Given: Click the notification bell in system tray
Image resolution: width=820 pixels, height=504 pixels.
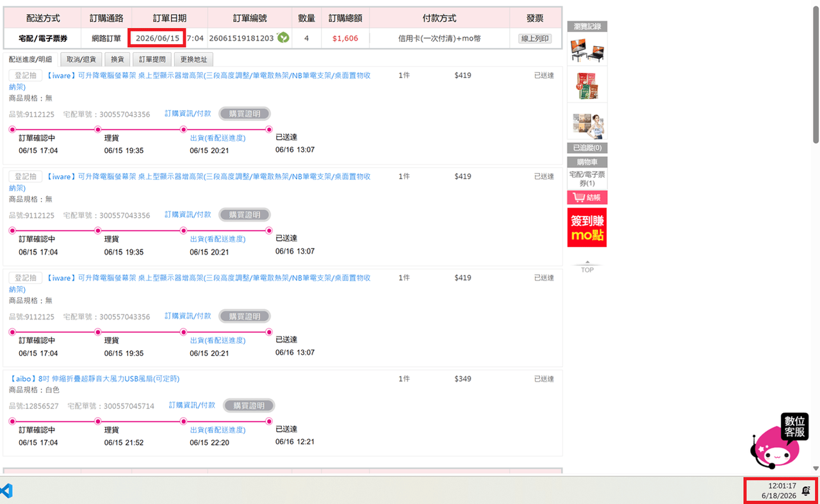Looking at the screenshot, I should 806,491.
